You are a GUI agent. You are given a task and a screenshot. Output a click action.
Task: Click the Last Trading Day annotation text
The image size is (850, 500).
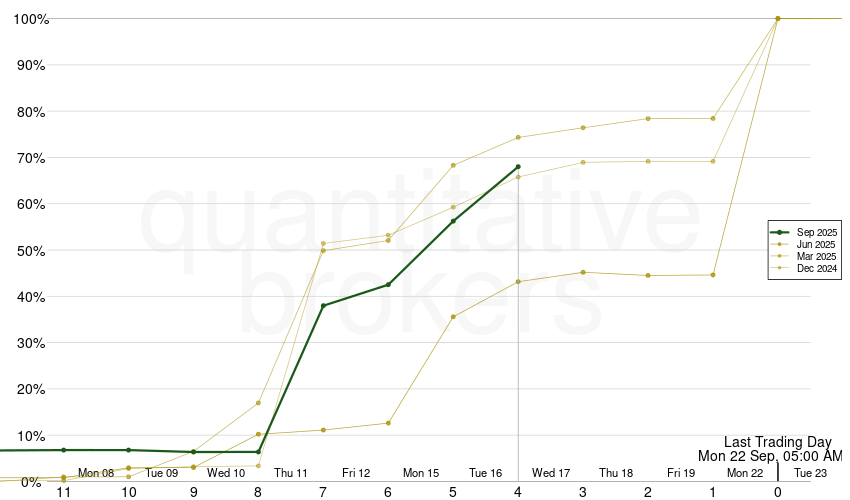777,442
